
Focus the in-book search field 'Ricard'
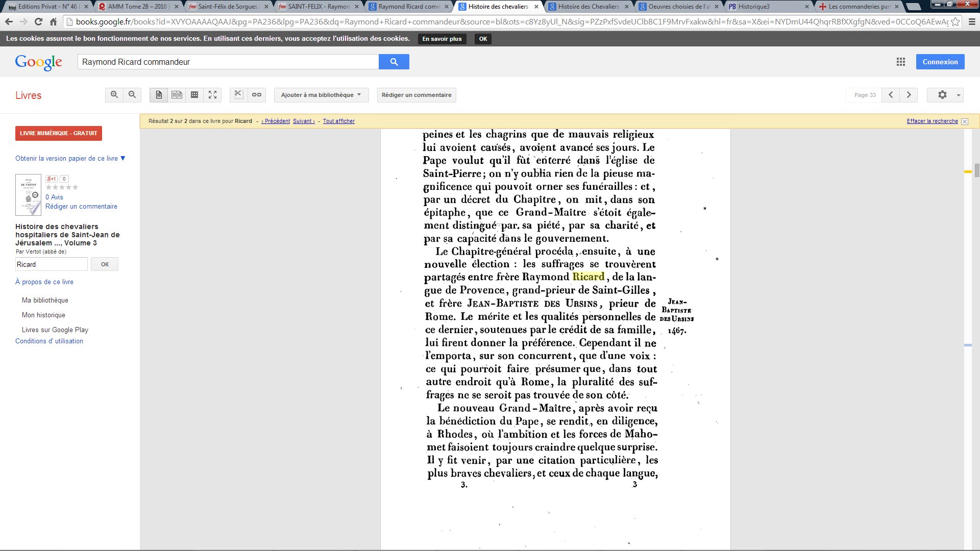click(52, 264)
